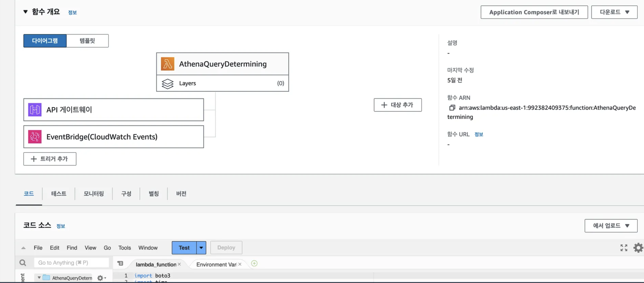Open the Window menu in the editor
This screenshot has width=644, height=283.
148,248
